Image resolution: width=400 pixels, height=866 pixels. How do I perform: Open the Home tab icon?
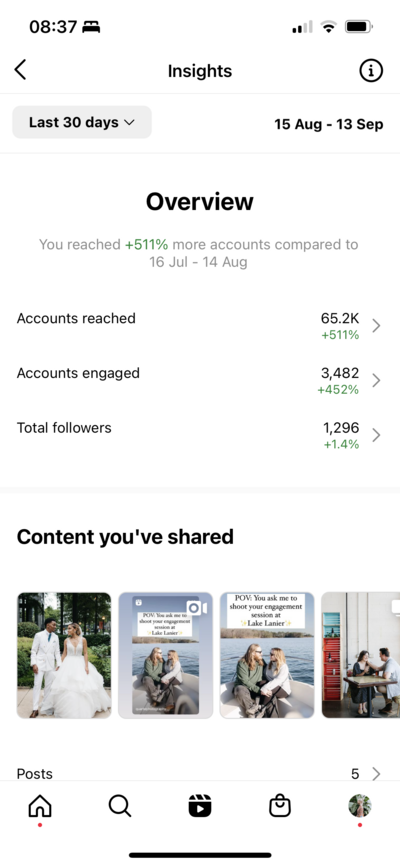click(40, 807)
